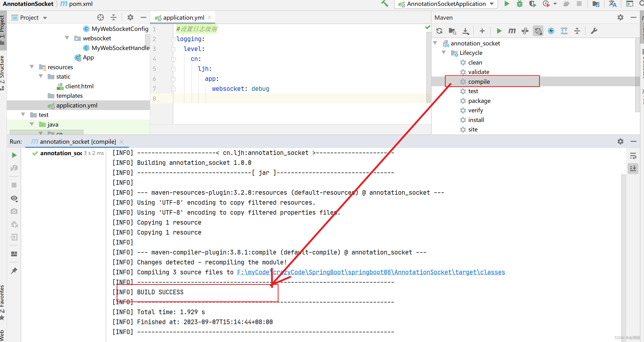644x342 pixels.
Task: Toggle skip tests mode lightning icon
Action: (x=551, y=31)
